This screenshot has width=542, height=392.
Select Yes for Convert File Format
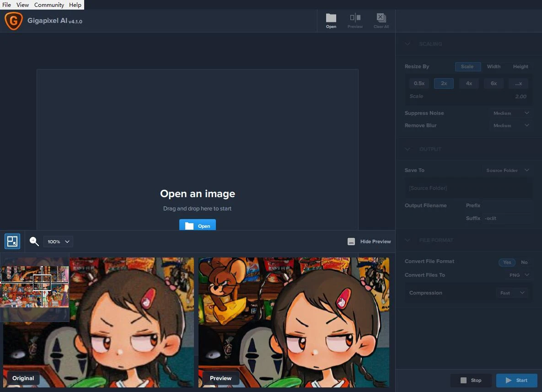(x=507, y=262)
